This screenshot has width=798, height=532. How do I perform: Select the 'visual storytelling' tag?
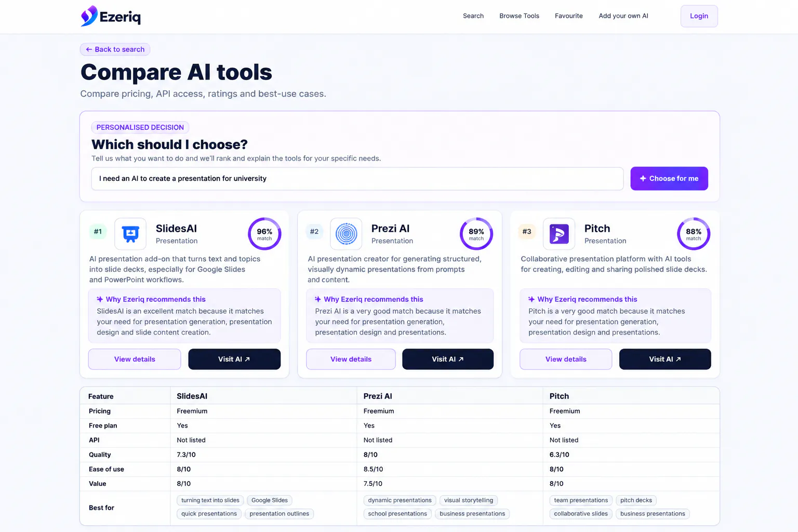click(x=469, y=500)
